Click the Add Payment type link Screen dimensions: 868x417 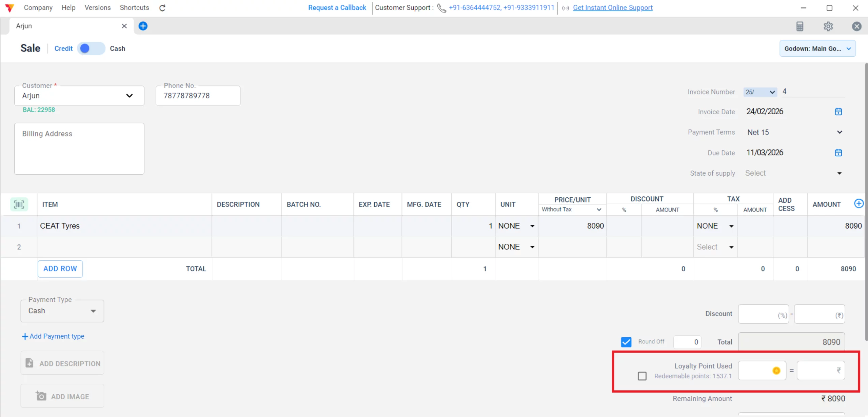click(53, 336)
